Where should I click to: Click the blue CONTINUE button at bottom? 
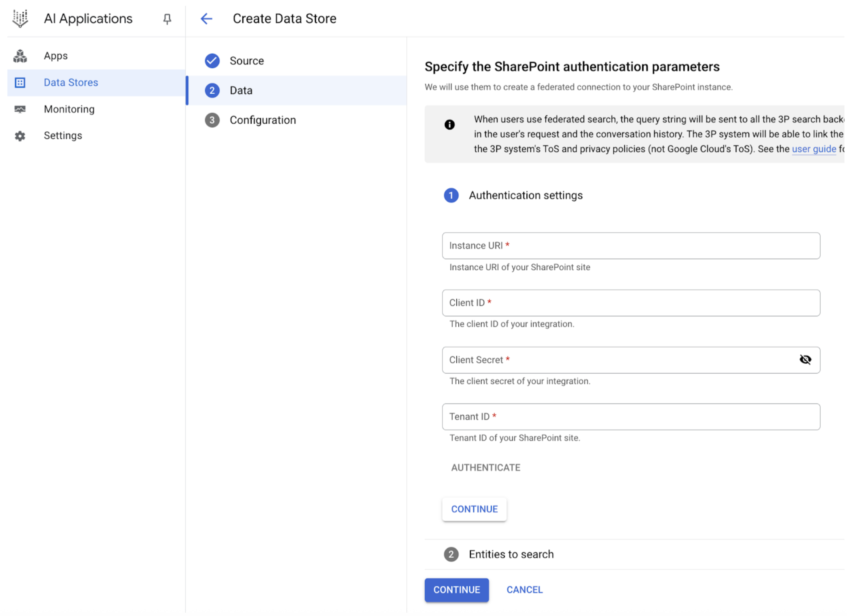(456, 590)
